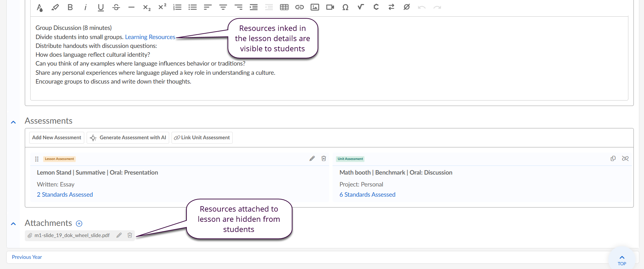This screenshot has width=644, height=269.
Task: Open 2 Standards Assessed link
Action: [65, 195]
